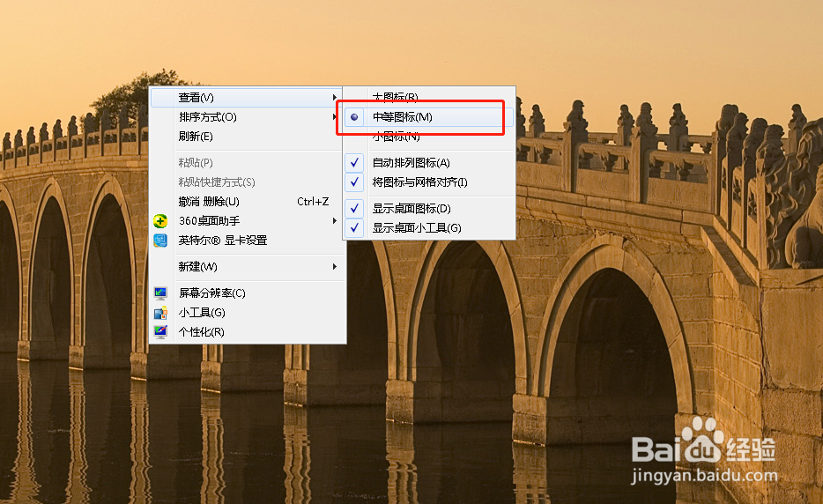Open the 新建(W) new submenu
823x504 pixels.
pyautogui.click(x=247, y=267)
